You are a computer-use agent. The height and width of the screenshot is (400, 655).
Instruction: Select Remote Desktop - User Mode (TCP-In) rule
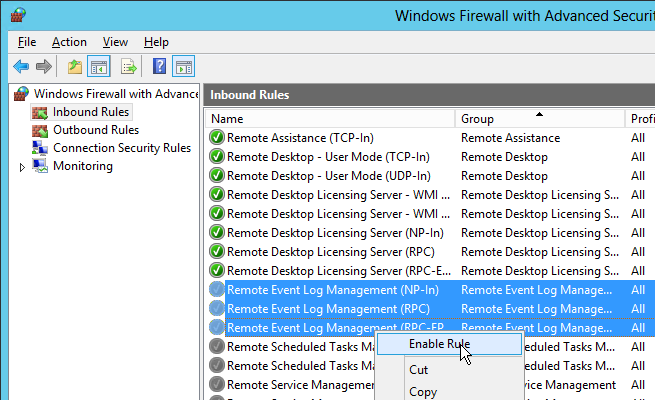pos(328,157)
